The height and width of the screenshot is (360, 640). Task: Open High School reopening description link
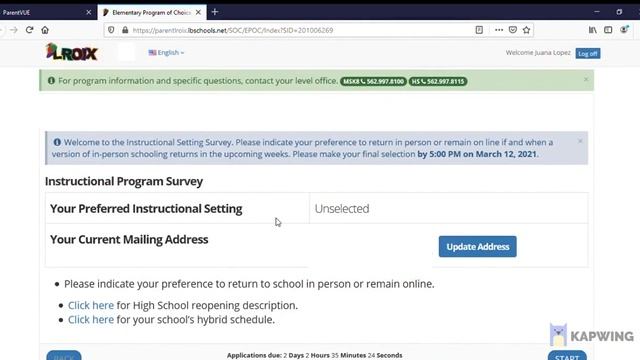[x=91, y=305]
